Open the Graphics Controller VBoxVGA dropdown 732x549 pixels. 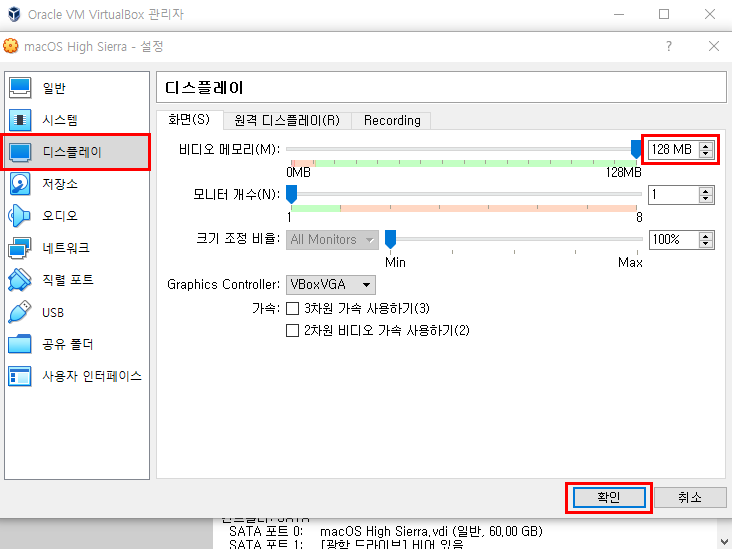pyautogui.click(x=331, y=284)
